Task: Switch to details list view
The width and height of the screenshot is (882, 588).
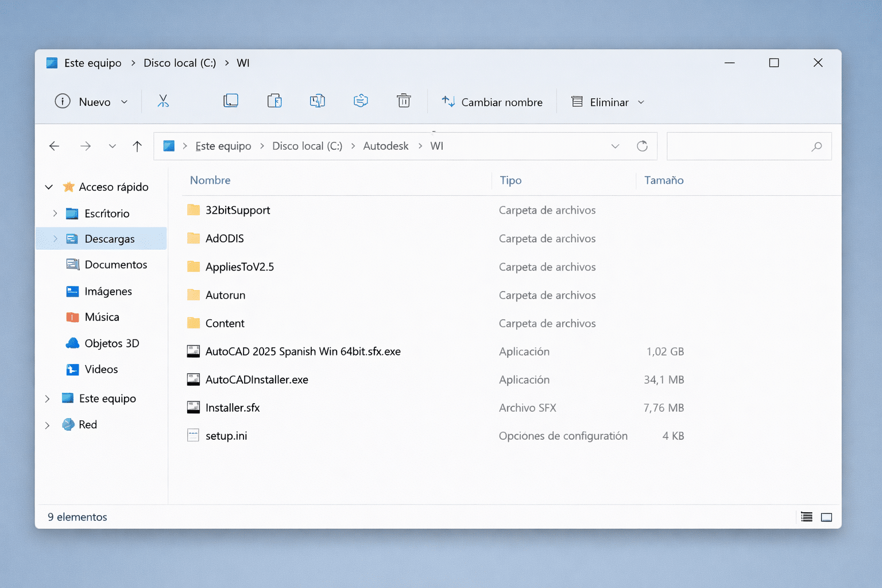Action: click(806, 517)
